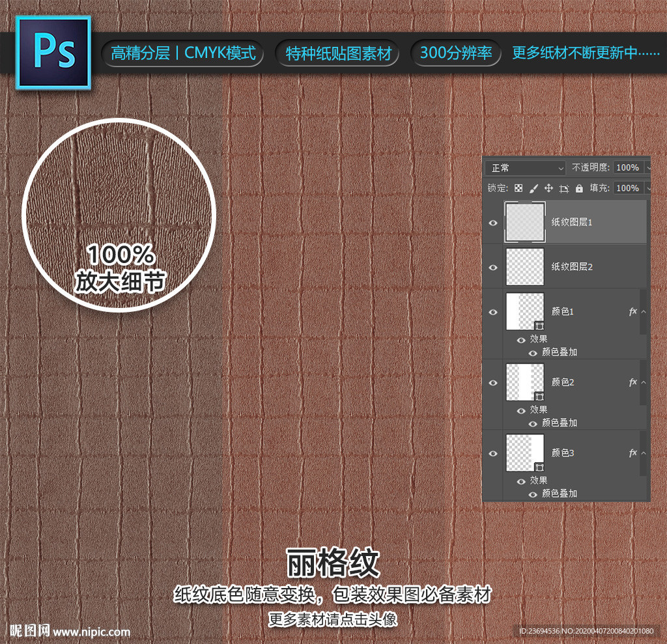667x644 pixels.
Task: Click 效果 label under 颜色1
Action: coord(539,339)
